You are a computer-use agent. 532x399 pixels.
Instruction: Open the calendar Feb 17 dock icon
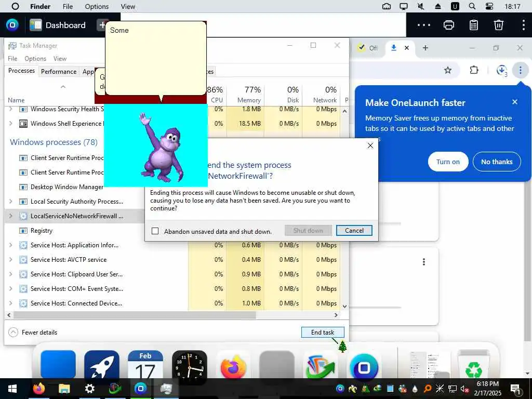tap(145, 365)
